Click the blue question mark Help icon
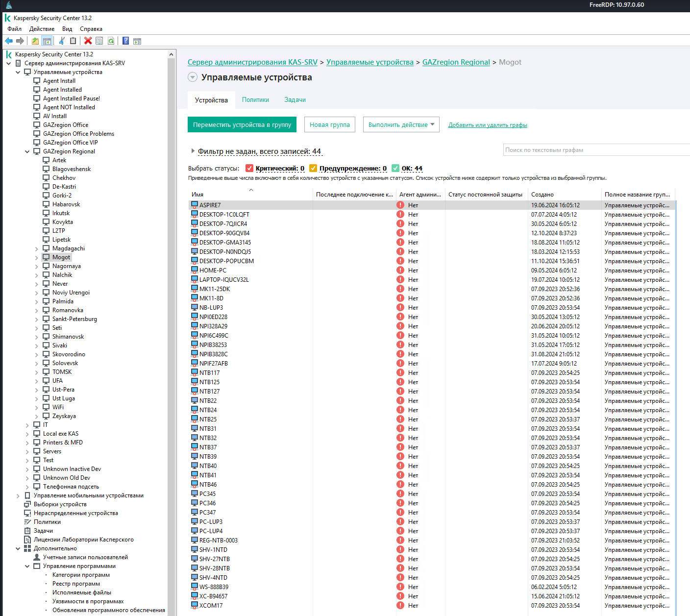 tap(126, 41)
